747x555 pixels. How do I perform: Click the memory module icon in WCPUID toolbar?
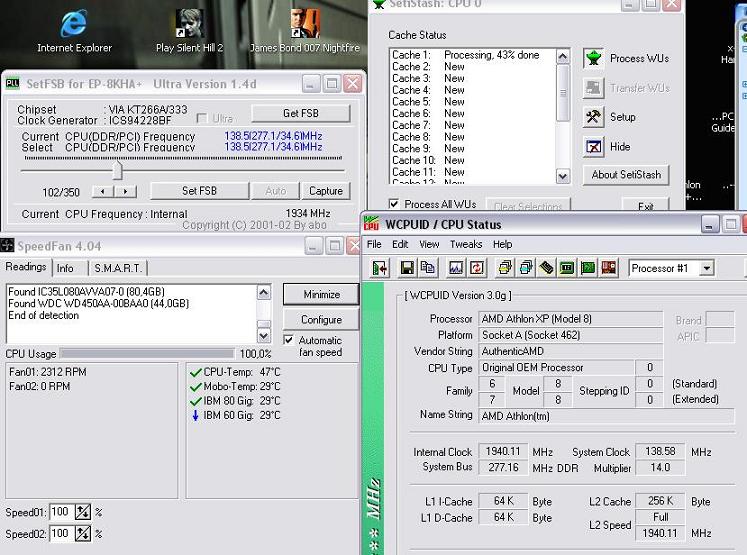546,268
